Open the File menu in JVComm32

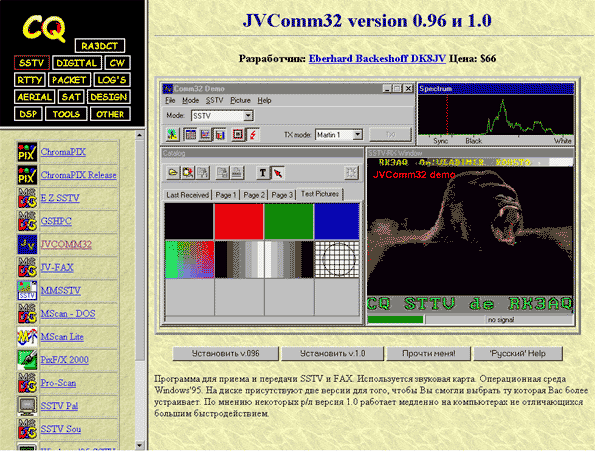pyautogui.click(x=170, y=101)
